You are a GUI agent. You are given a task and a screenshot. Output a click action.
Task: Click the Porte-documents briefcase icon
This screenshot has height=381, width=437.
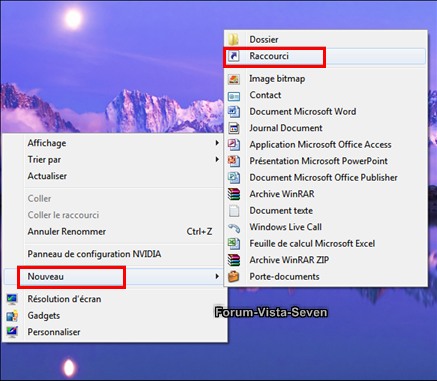234,276
